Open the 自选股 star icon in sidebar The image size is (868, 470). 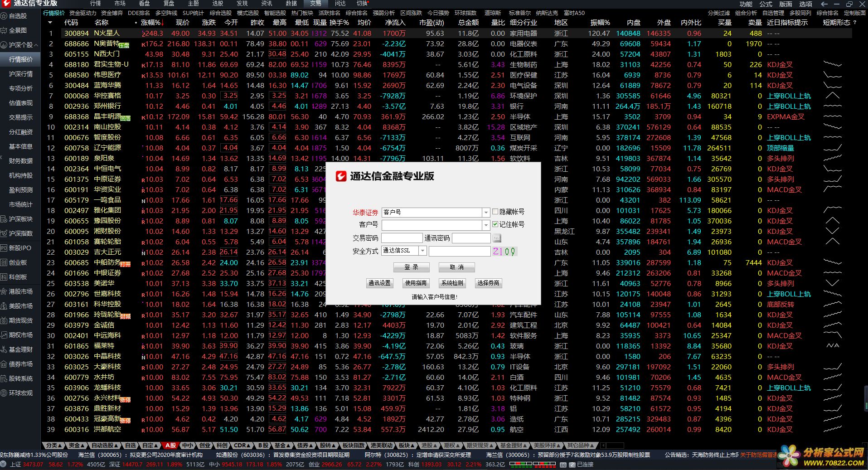tap(4, 16)
